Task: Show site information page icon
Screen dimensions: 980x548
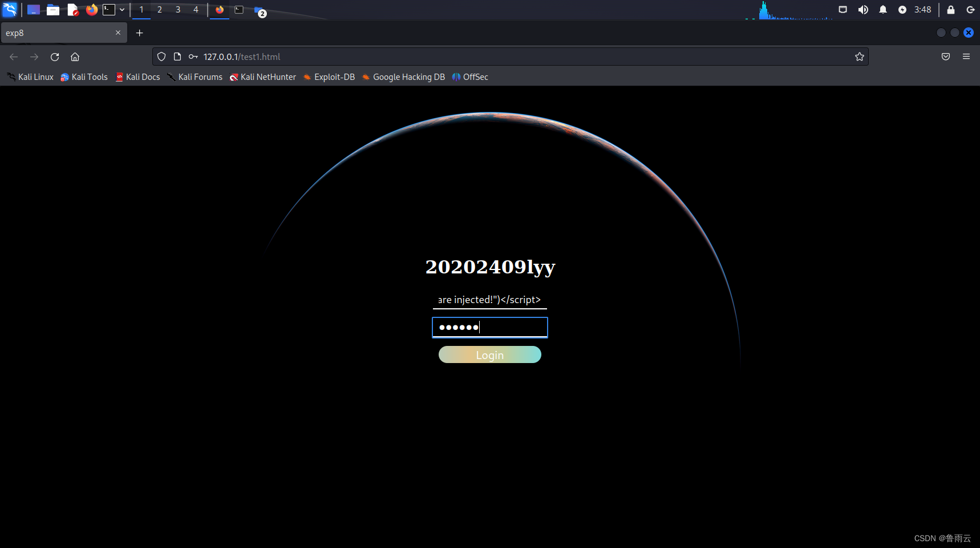Action: [177, 57]
